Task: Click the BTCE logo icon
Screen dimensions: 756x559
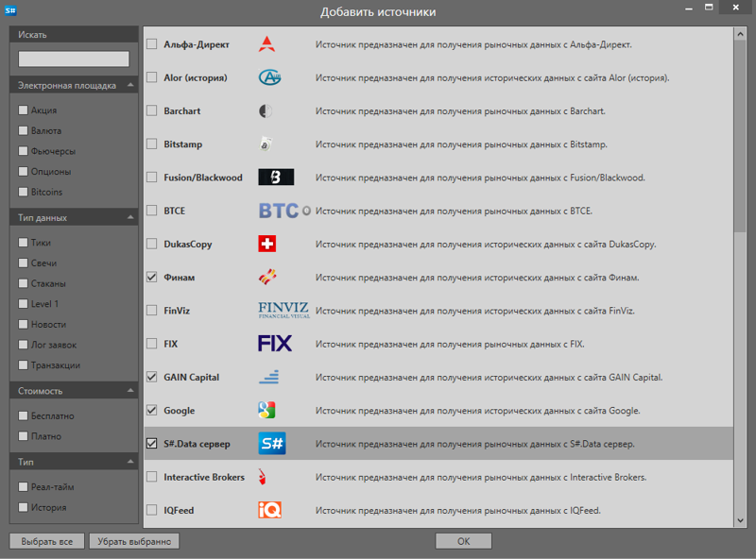Action: tap(278, 211)
